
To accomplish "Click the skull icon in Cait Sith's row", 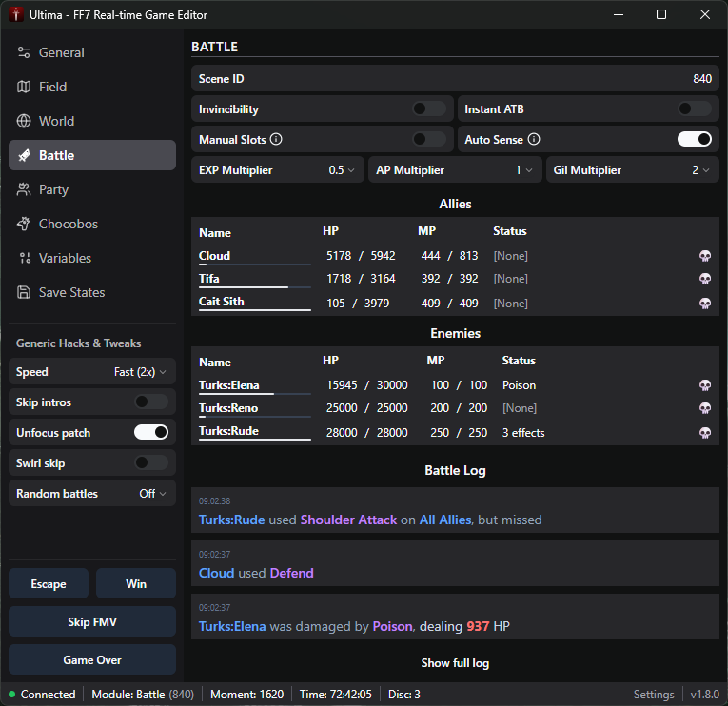I will pos(705,304).
